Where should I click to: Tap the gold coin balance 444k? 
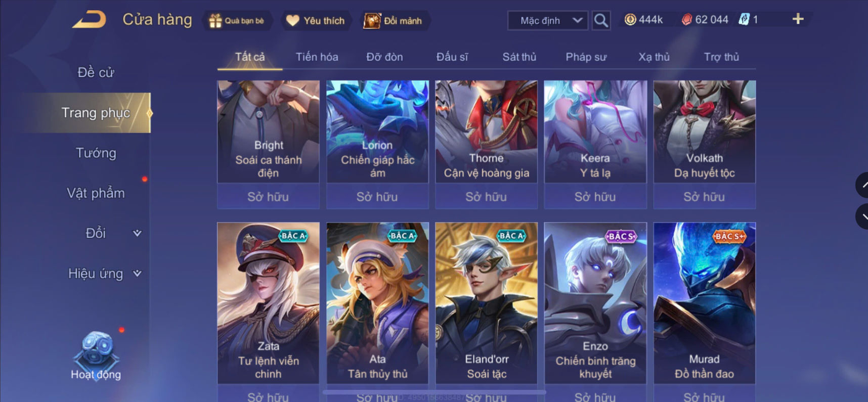coord(643,20)
